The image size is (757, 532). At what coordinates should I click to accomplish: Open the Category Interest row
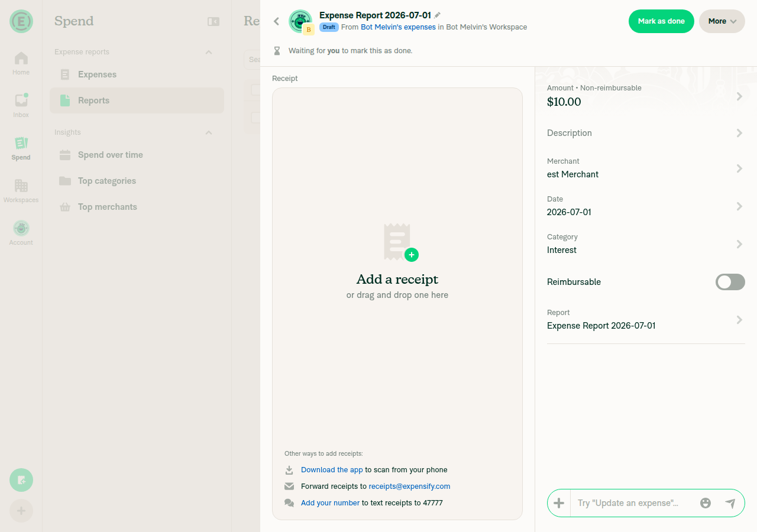(646, 244)
